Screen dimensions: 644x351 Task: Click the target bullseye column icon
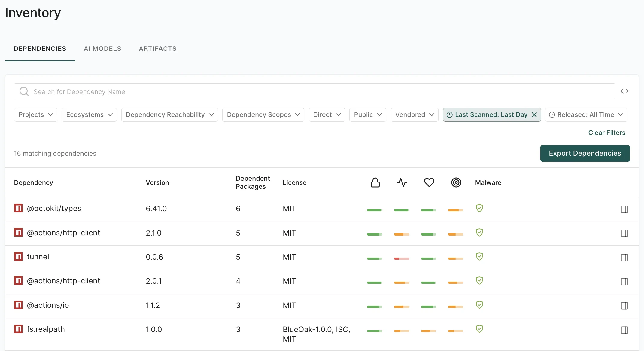coord(456,182)
